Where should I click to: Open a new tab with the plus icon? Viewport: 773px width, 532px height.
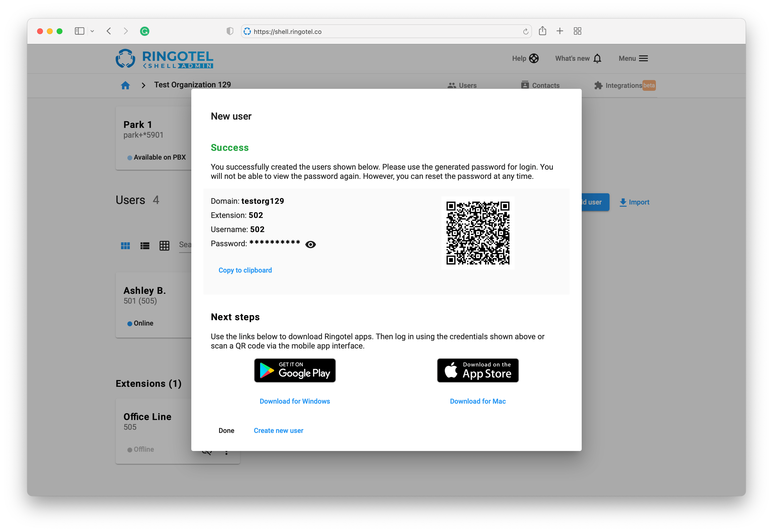click(x=559, y=31)
